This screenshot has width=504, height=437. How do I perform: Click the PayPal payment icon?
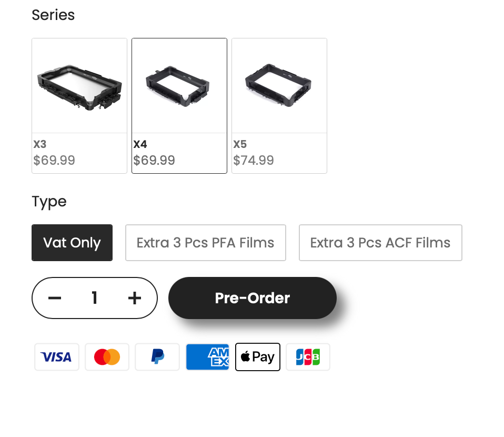[157, 357]
